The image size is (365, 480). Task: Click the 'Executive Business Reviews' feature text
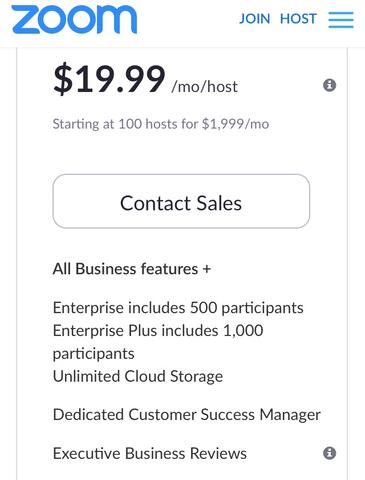tap(150, 453)
